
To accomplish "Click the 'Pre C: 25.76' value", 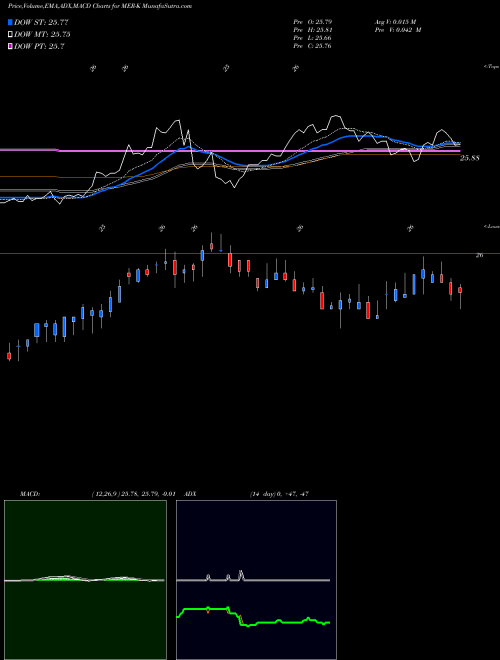I will (x=312, y=46).
